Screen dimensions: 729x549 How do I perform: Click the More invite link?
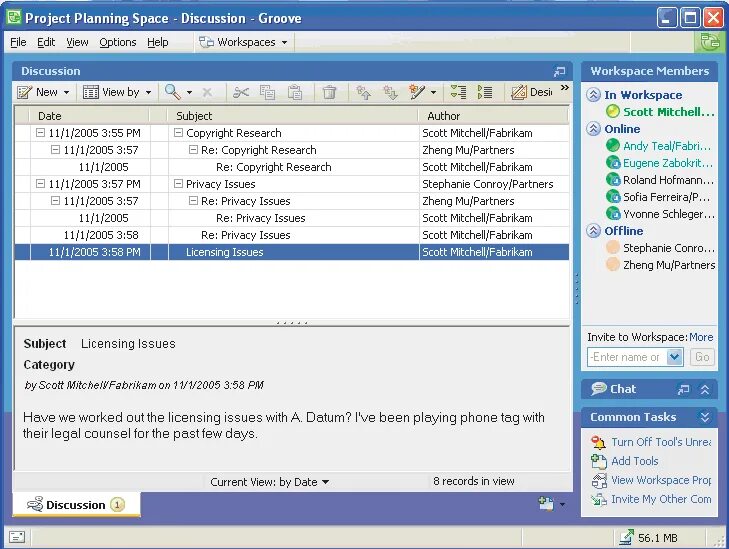[701, 337]
